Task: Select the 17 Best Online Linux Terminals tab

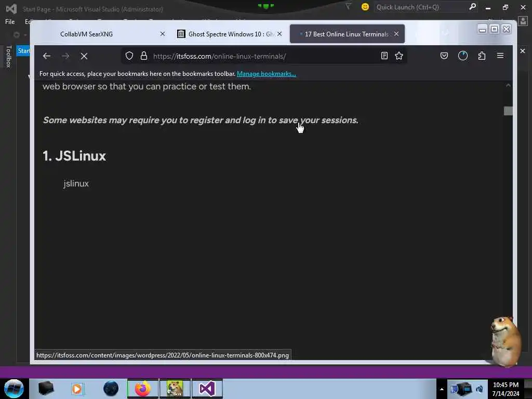Action: [x=347, y=34]
